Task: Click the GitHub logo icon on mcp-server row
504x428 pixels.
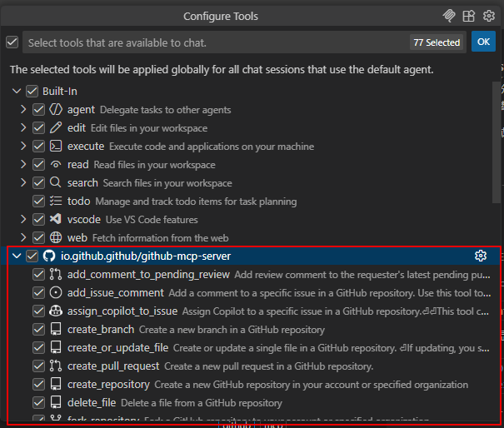Action: [49, 256]
